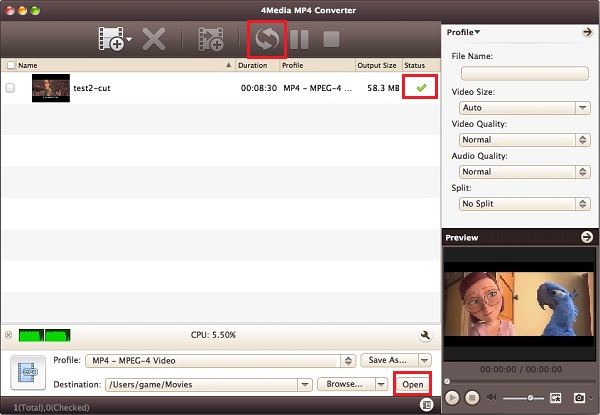The width and height of the screenshot is (600, 415).
Task: Pause the conversion from the toolbar
Action: [299, 40]
